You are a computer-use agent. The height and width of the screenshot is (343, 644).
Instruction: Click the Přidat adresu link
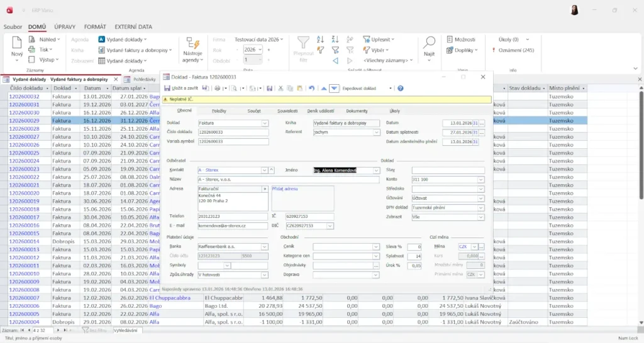[285, 188]
